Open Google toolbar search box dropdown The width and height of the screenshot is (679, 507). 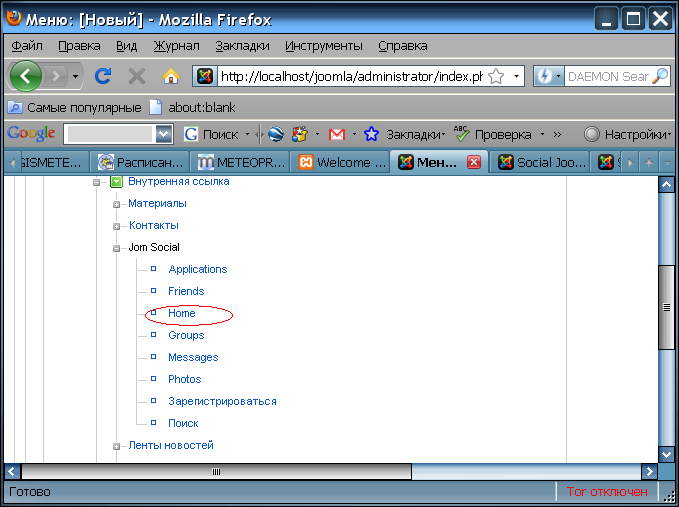click(164, 134)
